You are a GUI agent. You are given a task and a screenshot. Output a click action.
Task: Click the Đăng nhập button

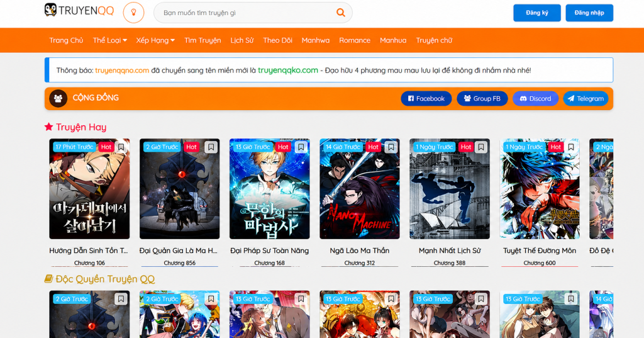(589, 13)
